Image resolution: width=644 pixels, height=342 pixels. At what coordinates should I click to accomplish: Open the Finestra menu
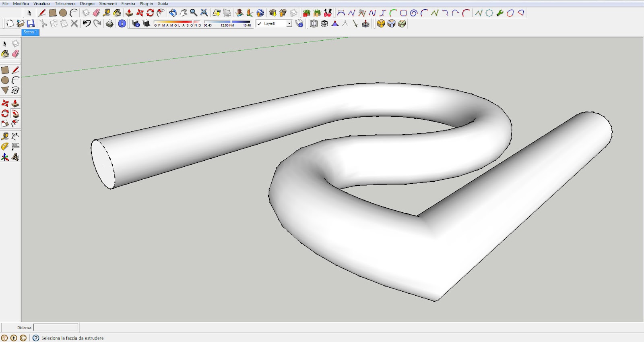[128, 4]
